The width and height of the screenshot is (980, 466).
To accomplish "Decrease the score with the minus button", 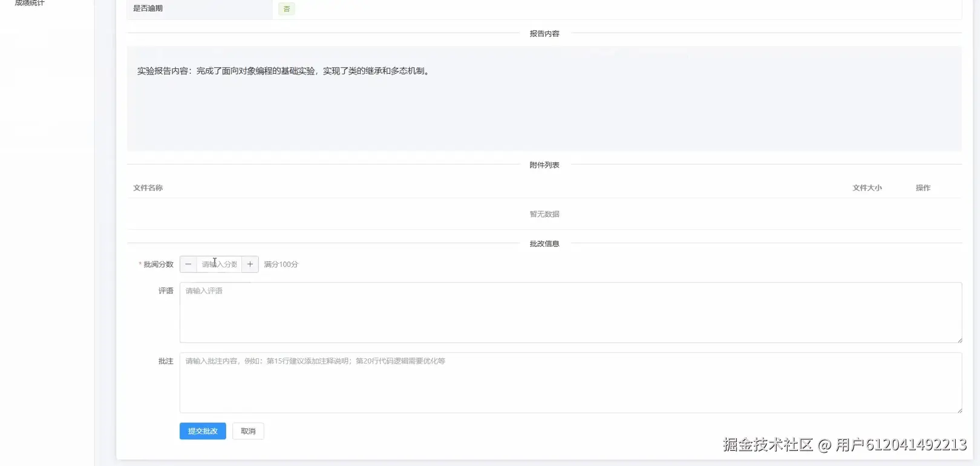I will [x=188, y=264].
